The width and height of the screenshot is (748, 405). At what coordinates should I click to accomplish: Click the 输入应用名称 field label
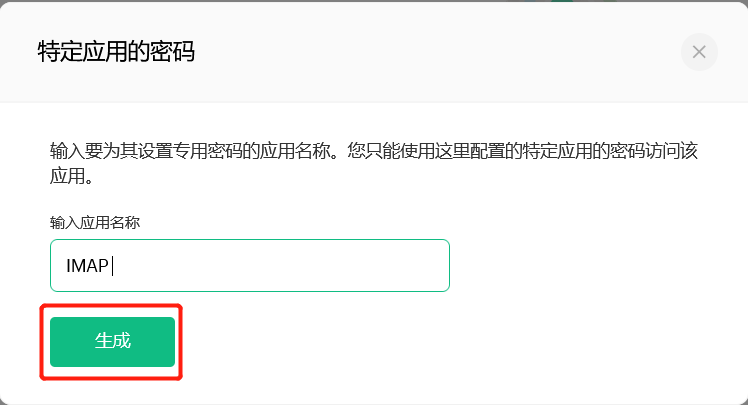click(95, 223)
